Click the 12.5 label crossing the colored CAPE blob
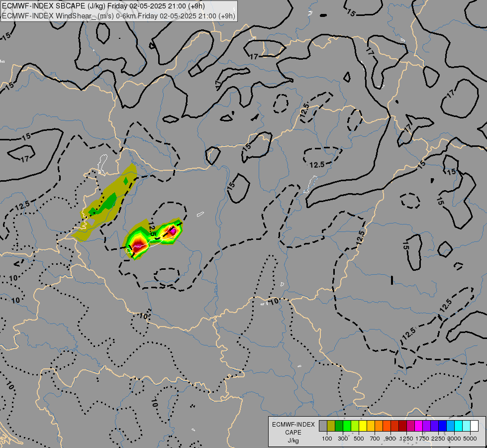The width and height of the screenshot is (487, 448). [x=152, y=230]
